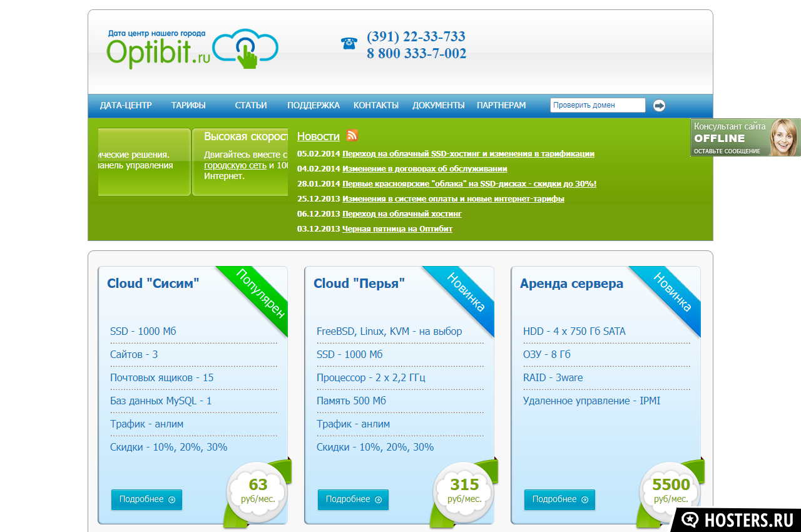Go to the СТАТЬИ section
The height and width of the screenshot is (532, 801).
coord(251,105)
